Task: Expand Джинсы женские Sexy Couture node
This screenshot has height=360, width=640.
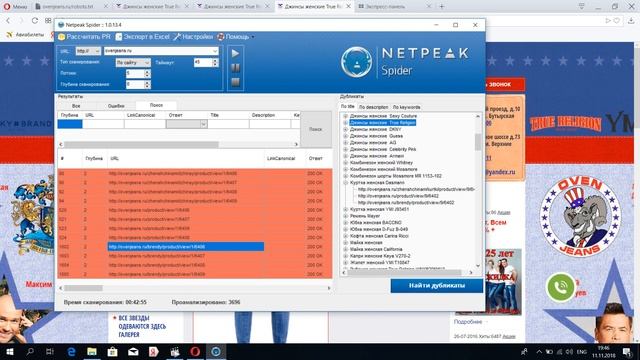Action: pos(345,116)
